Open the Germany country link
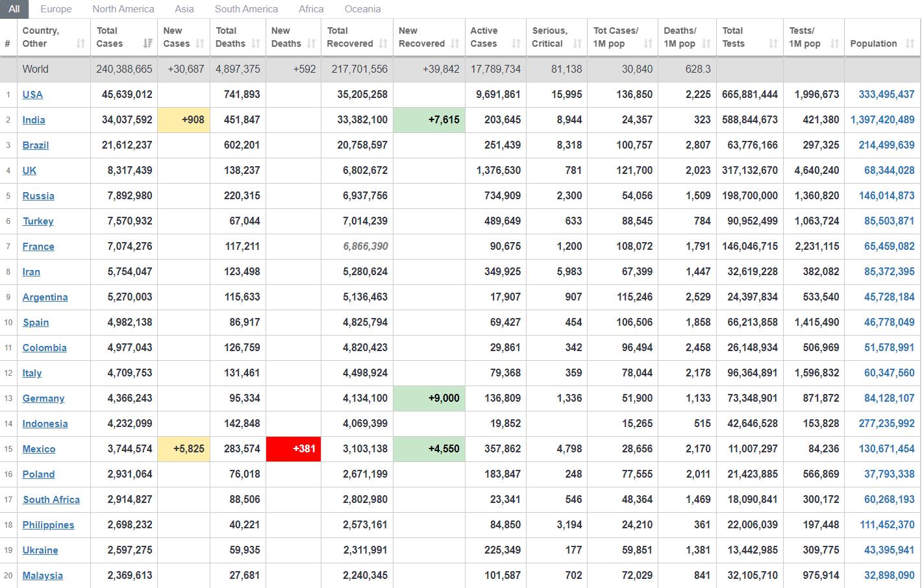922x588 pixels. click(x=44, y=398)
